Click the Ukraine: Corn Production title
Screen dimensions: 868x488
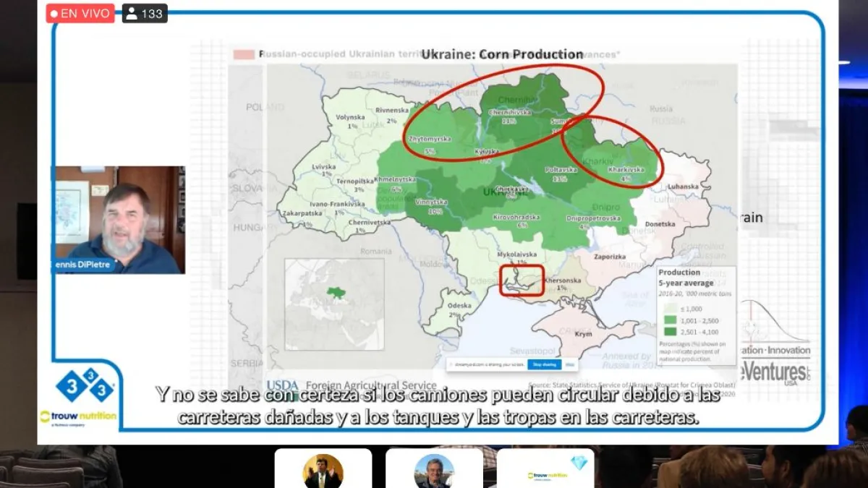click(502, 54)
